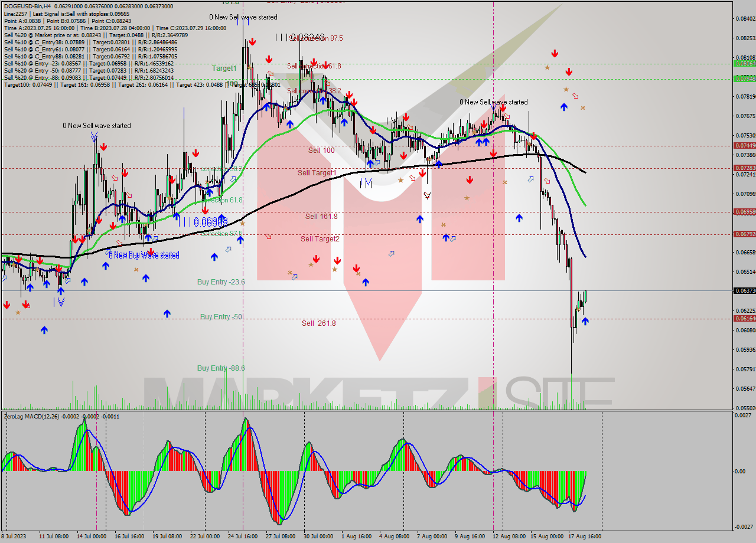The height and width of the screenshot is (543, 756).
Task: Select the 'Buy Entry -23.6' label
Action: tap(221, 282)
